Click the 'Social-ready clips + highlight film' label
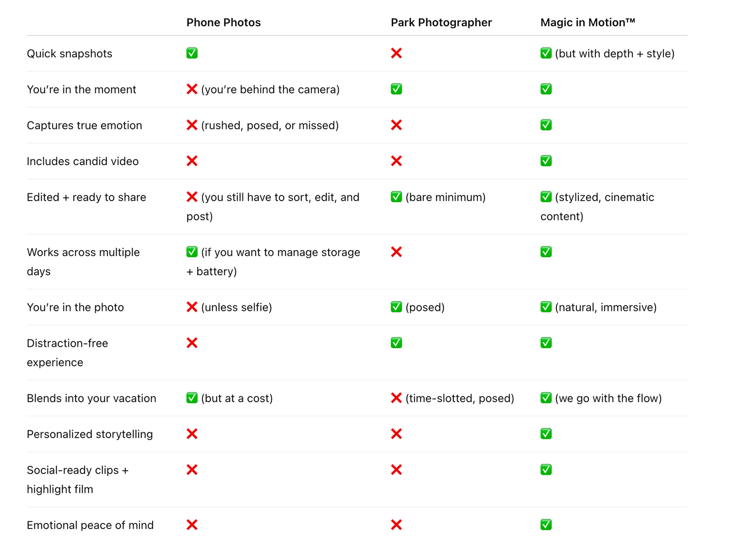729x560 pixels. tap(78, 479)
